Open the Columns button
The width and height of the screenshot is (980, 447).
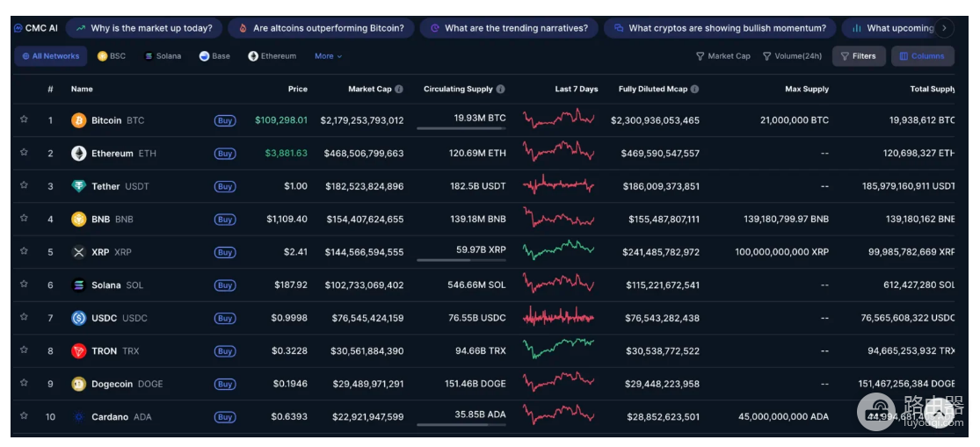(923, 56)
